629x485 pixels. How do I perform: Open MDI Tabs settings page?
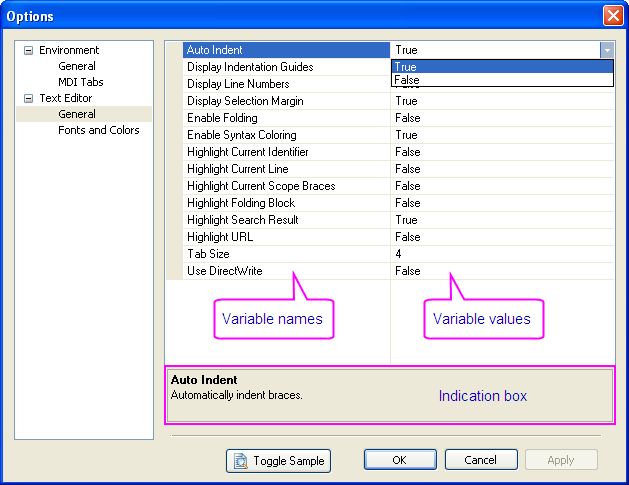tap(80, 82)
